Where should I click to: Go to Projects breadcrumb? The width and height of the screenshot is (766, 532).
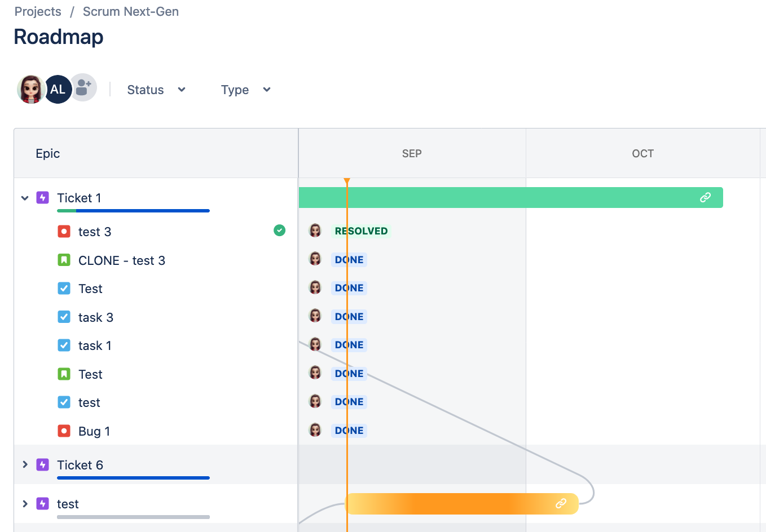[x=38, y=11]
